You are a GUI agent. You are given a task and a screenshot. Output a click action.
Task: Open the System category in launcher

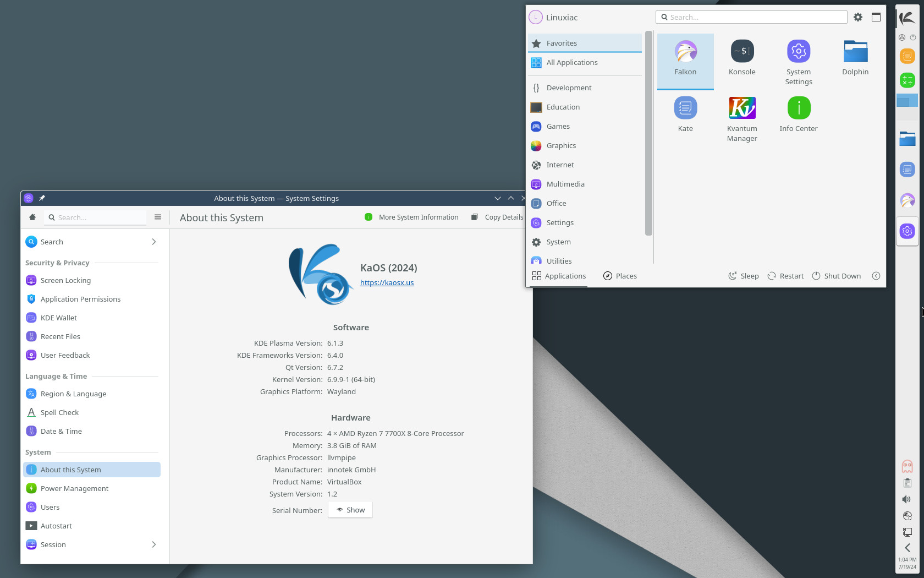[x=585, y=242]
